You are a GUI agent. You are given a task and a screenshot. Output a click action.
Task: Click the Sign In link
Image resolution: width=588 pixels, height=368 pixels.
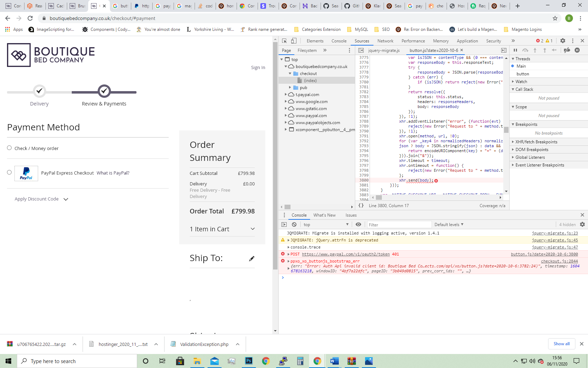pos(258,67)
